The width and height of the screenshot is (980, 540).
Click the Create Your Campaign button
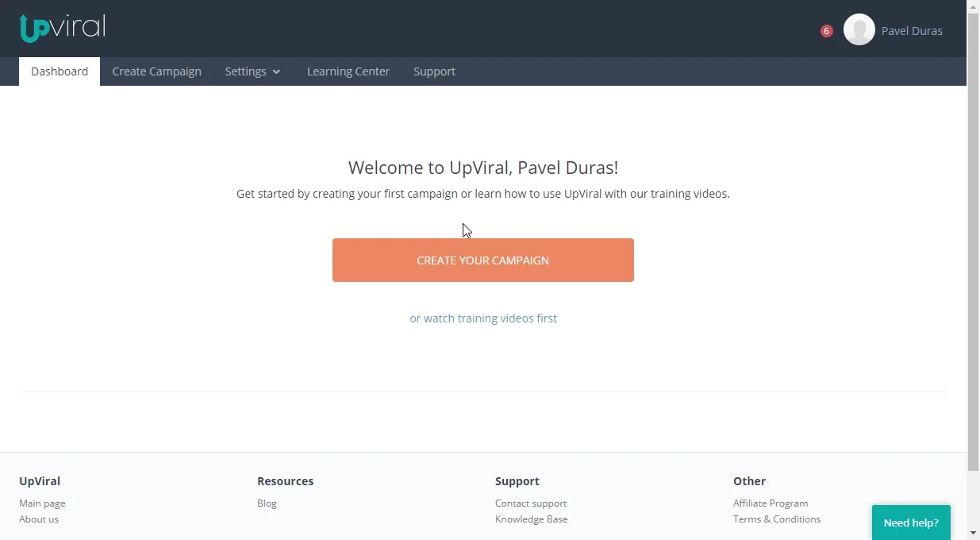coord(483,260)
